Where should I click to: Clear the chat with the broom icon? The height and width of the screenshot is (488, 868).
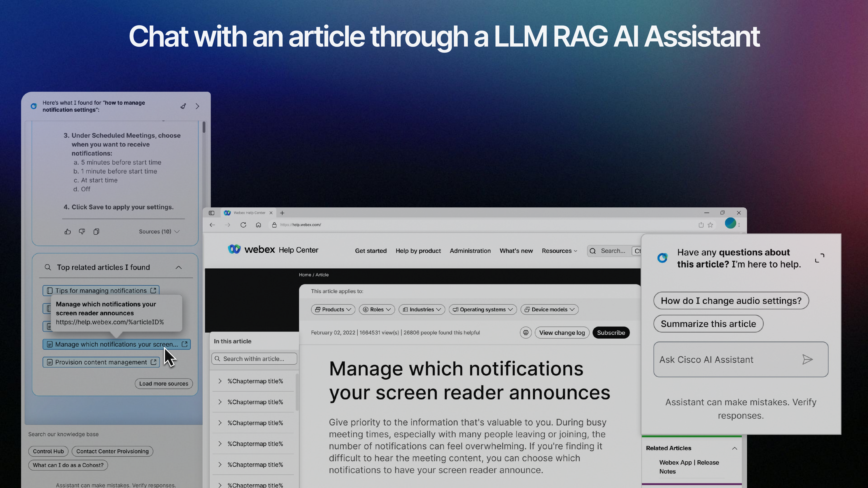(183, 106)
